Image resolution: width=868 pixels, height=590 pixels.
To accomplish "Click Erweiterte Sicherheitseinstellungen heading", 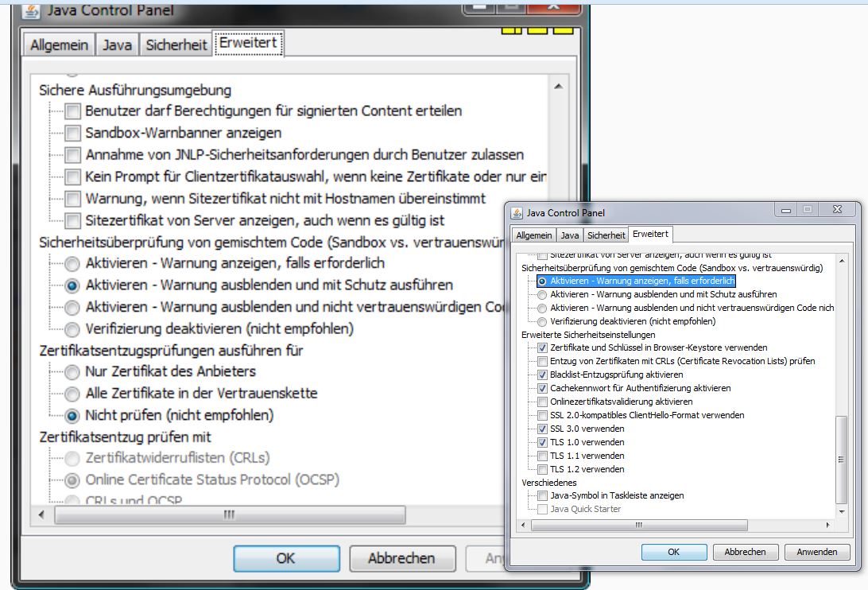I will 588,335.
